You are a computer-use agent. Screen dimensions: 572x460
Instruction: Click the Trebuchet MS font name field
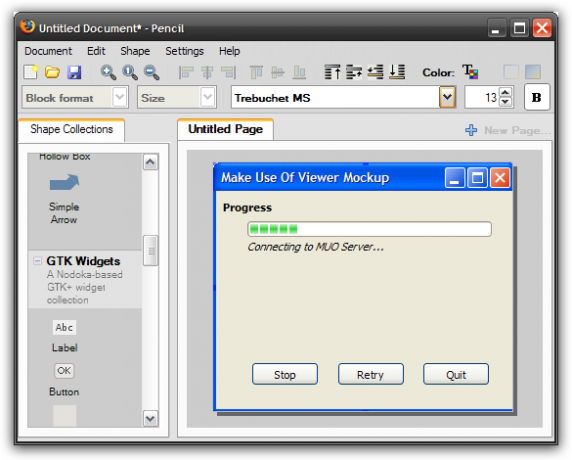(335, 97)
